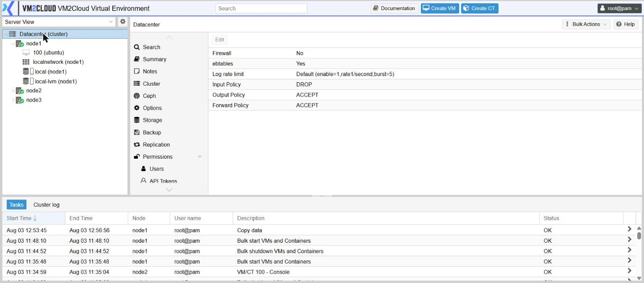This screenshot has height=283, width=644.
Task: Click the unlock icon beside Permissions
Action: (x=137, y=157)
